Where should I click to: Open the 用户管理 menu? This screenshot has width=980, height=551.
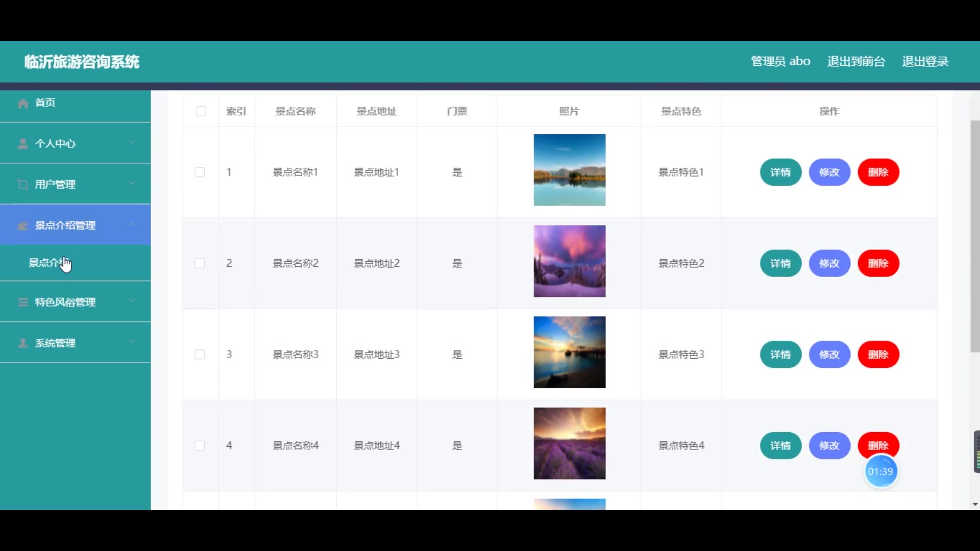(76, 184)
